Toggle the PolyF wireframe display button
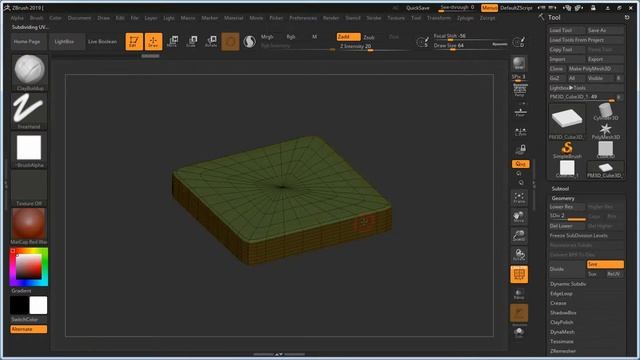Screen dimensions: 640x360 click(519, 274)
